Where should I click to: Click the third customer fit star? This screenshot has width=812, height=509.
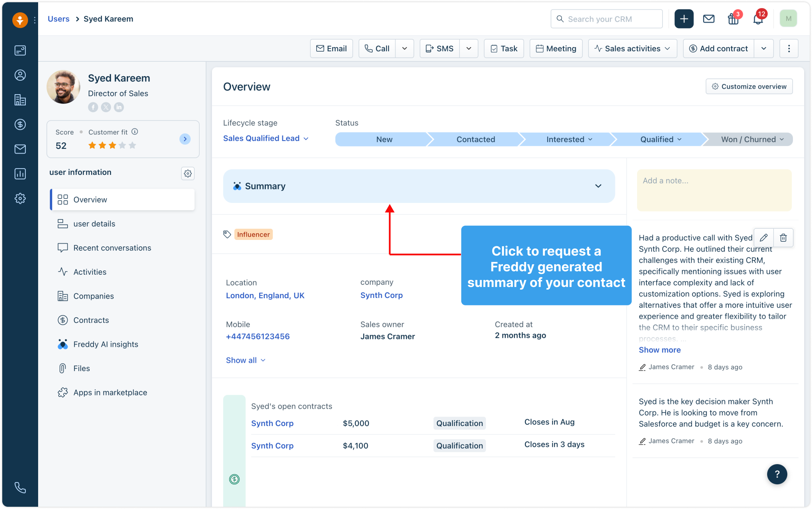[x=112, y=145]
